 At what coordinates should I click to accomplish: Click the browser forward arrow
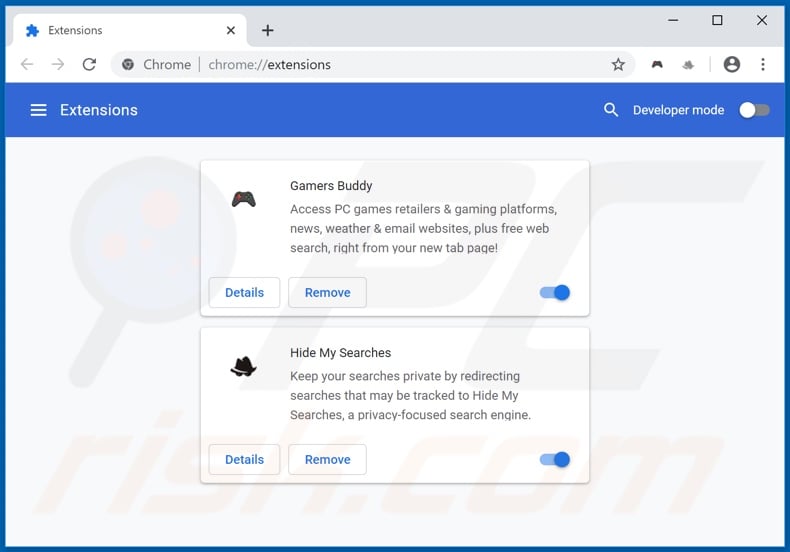(58, 64)
